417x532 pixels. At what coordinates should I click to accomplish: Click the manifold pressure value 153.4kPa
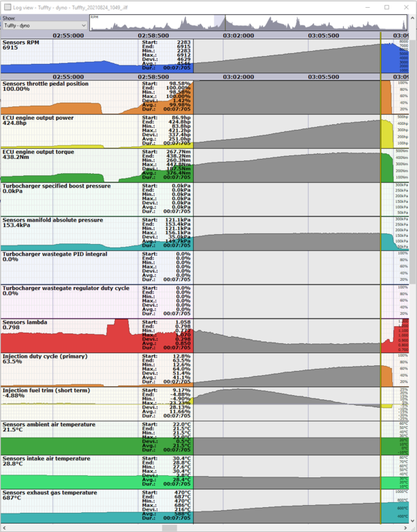point(16,226)
